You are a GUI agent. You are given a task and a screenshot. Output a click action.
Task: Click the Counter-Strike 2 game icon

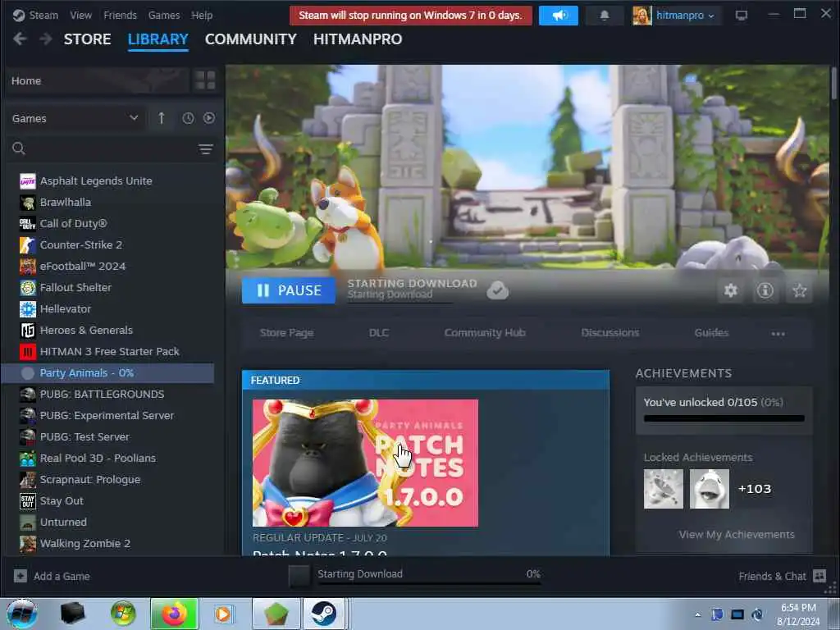point(27,244)
